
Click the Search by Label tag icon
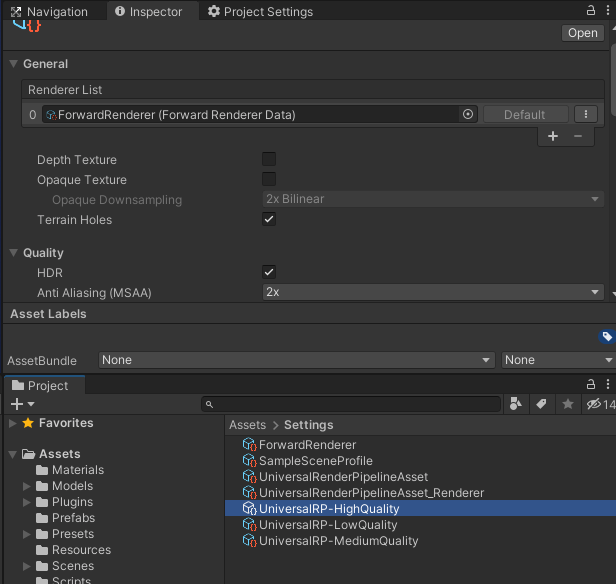(x=541, y=404)
